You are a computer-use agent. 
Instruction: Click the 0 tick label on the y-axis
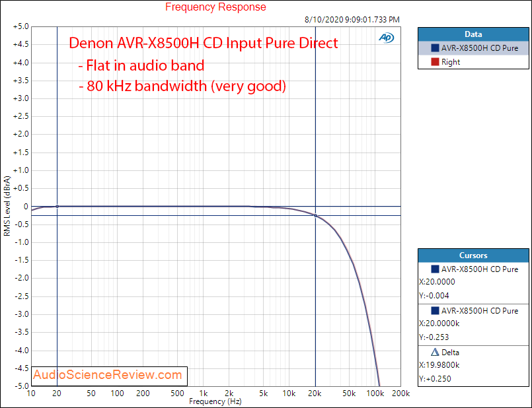tap(26, 207)
